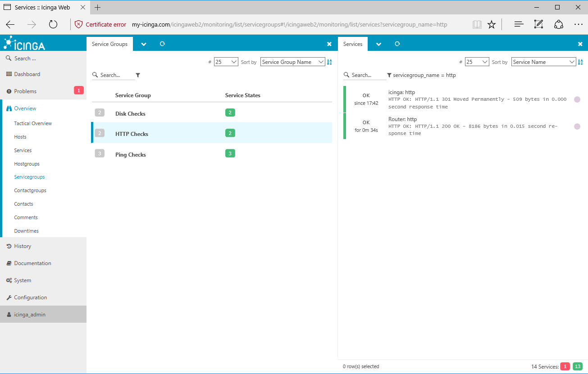Click Disk Checks gray count badge
Viewport: 588px width, 374px height.
pos(100,113)
